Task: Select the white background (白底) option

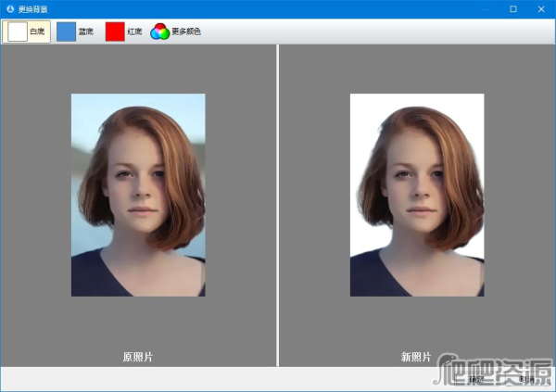Action: (x=26, y=32)
